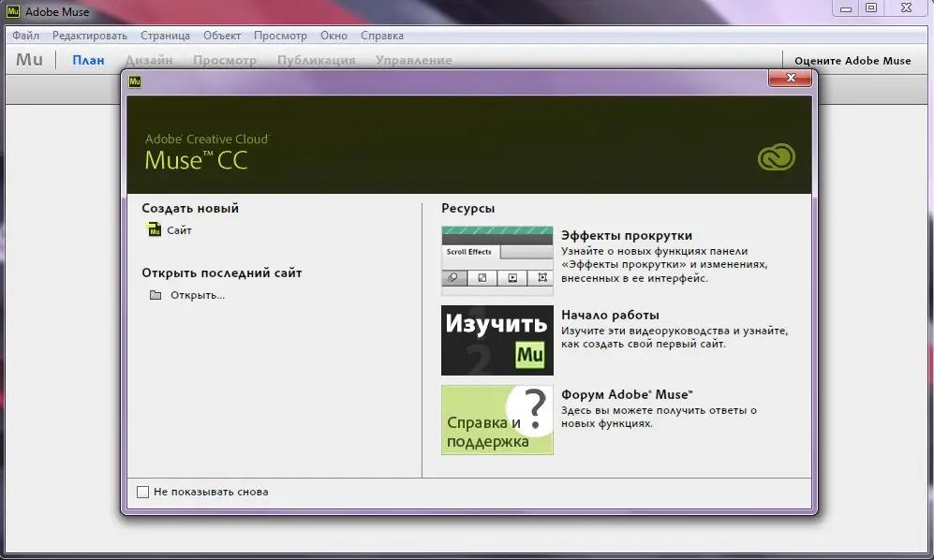Click the Эффекты прокрутки heading

[x=627, y=235]
